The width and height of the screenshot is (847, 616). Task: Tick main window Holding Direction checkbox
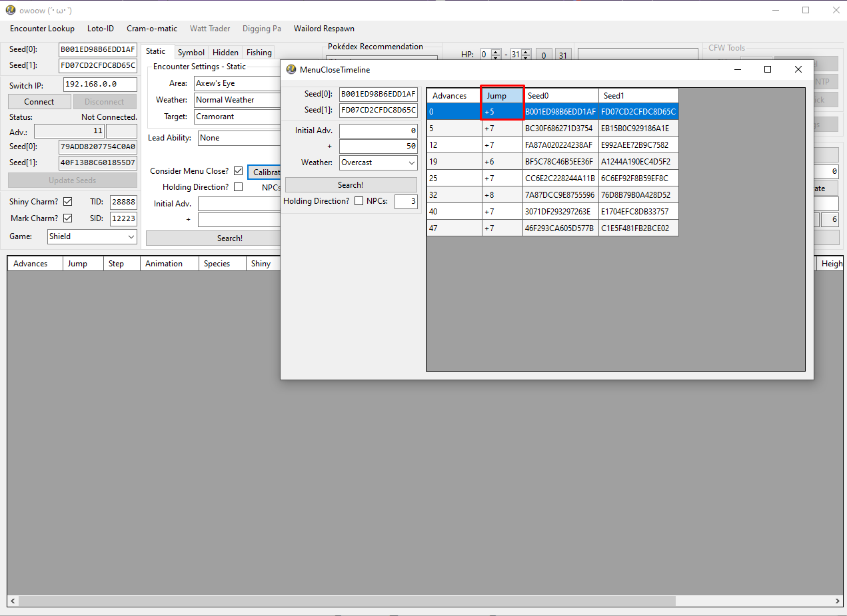point(238,187)
